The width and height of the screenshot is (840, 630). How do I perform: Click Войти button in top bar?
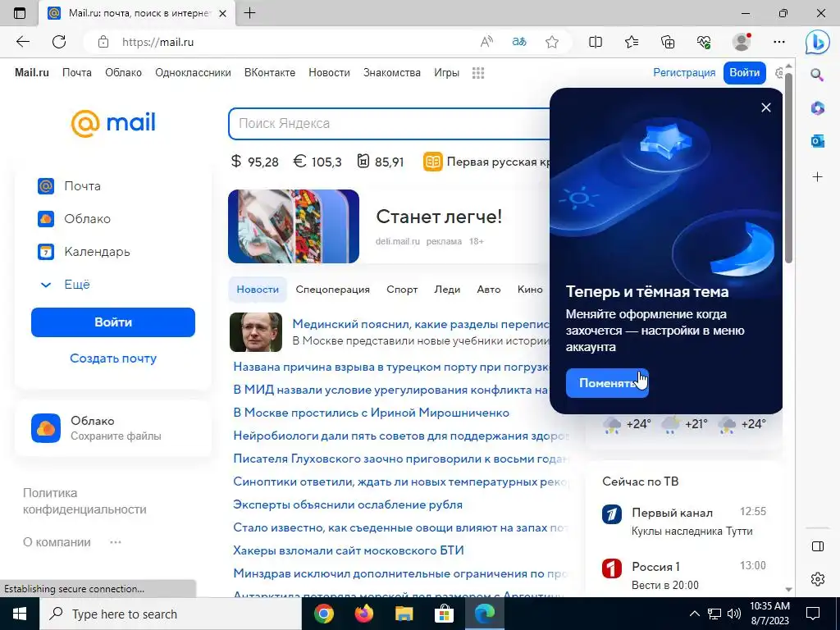[745, 73]
